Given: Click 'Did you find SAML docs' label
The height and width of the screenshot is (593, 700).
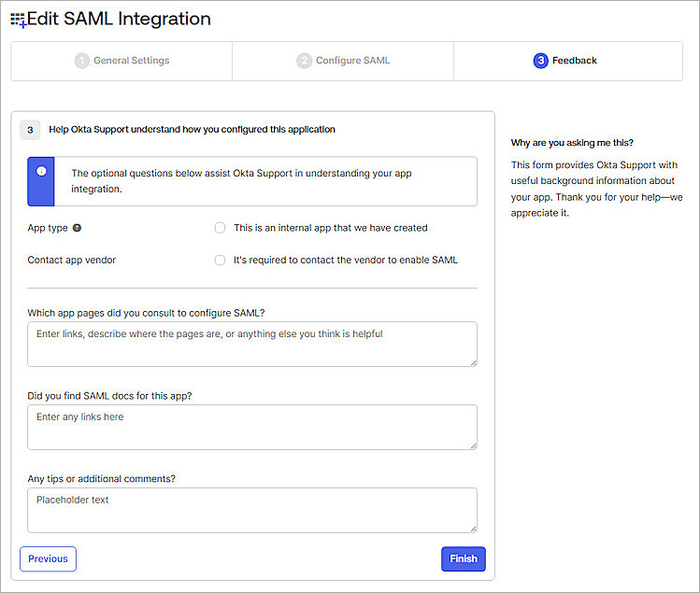Looking at the screenshot, I should pos(109,396).
